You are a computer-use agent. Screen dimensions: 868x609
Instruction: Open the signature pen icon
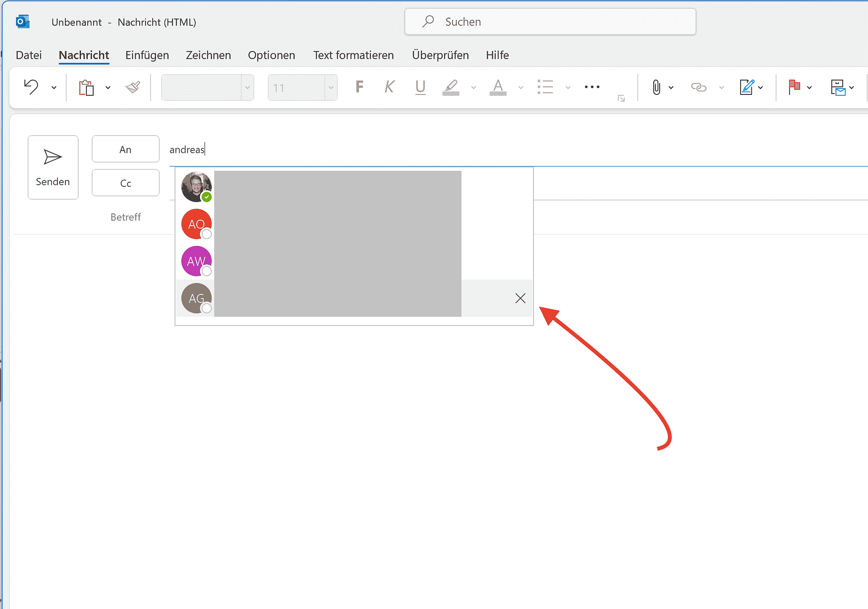[746, 87]
